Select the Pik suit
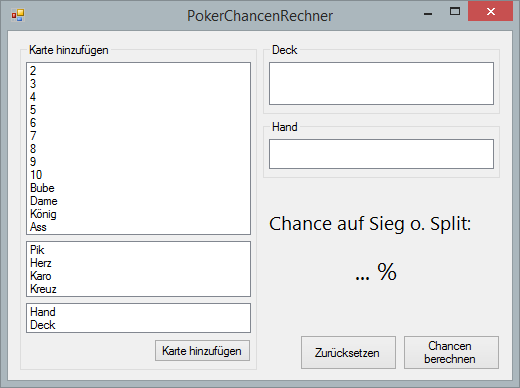 (138, 250)
